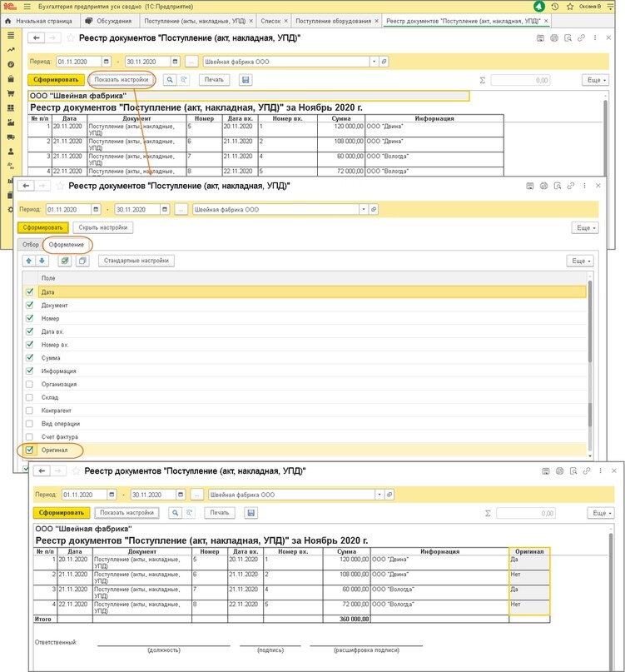Open the history icon in title bar
Image resolution: width=625 pixels, height=672 pixels.
[555, 7]
